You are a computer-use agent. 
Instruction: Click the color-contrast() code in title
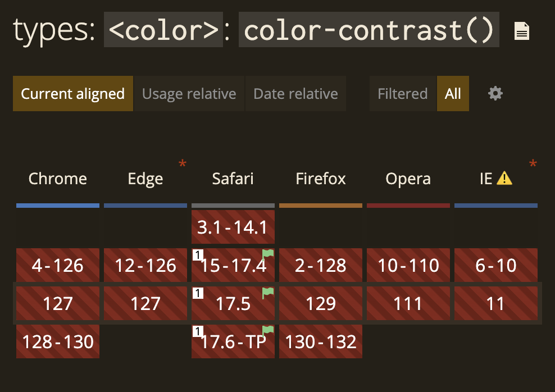(369, 30)
